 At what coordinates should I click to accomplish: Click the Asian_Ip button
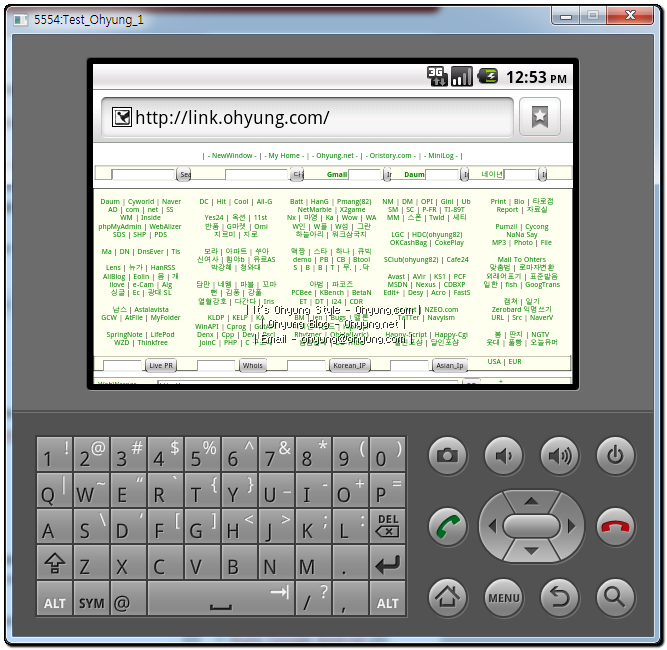450,365
